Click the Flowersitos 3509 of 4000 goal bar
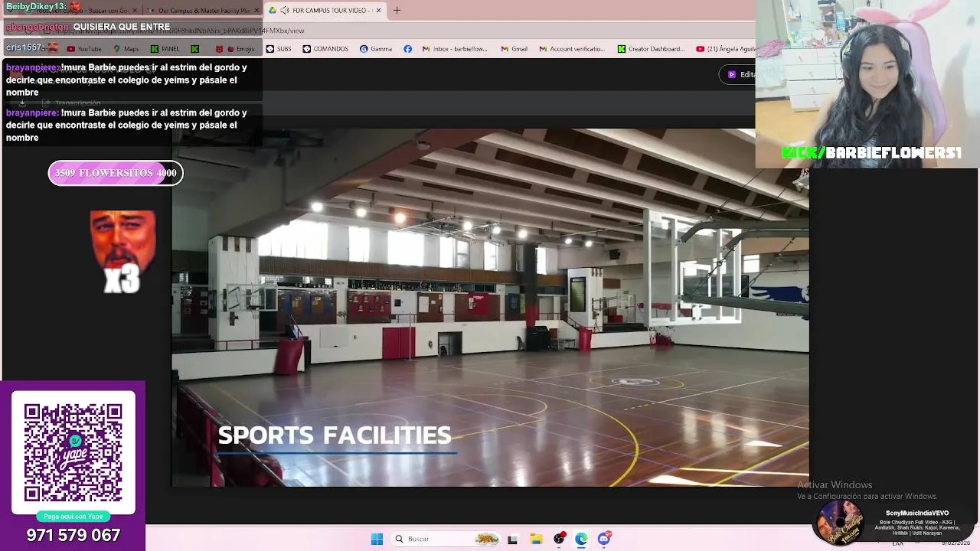 tap(116, 173)
